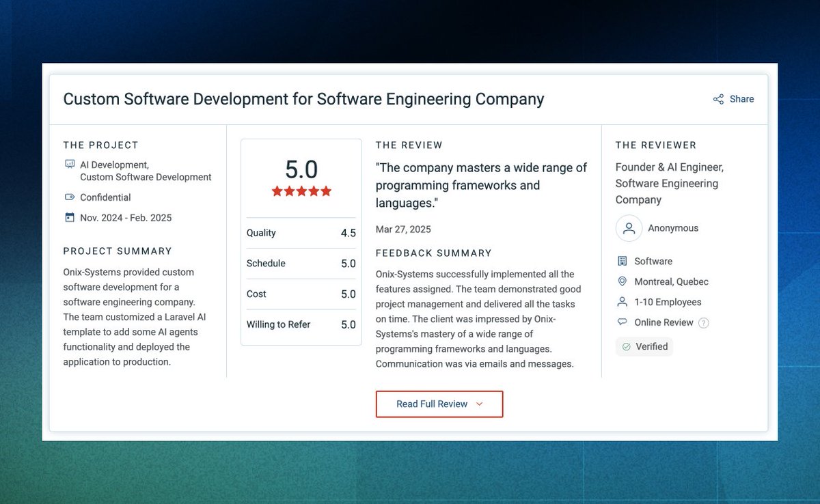Click the 1-10 Employees text
The image size is (820, 504).
[x=668, y=302]
